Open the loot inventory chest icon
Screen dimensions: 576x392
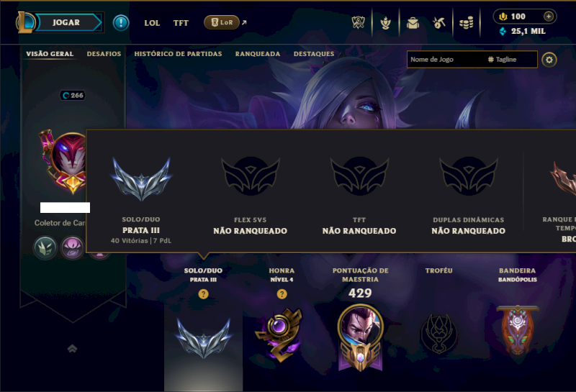pos(413,23)
